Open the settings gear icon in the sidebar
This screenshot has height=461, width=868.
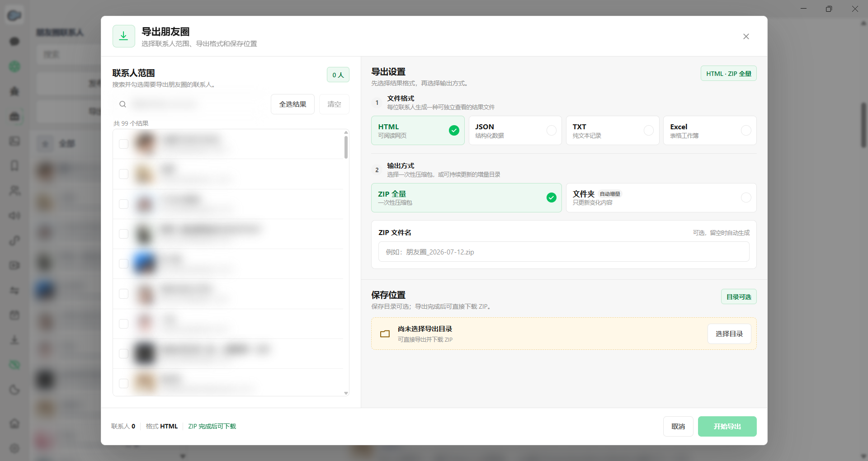point(14,448)
